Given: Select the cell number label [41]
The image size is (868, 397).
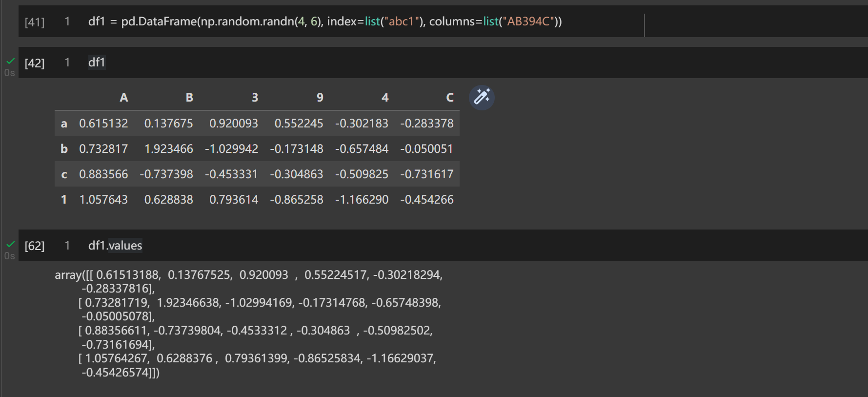Looking at the screenshot, I should click(35, 22).
